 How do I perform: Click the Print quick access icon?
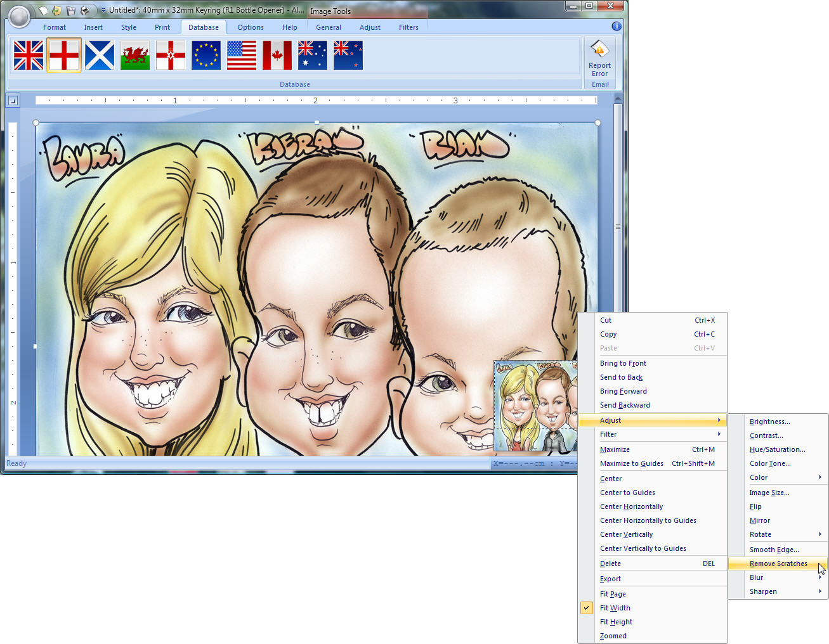pyautogui.click(x=85, y=11)
